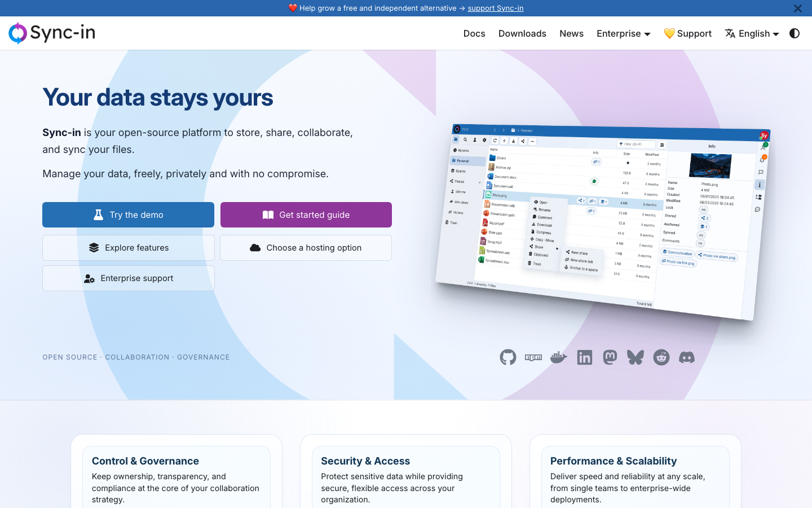Expand the Enterprise dropdown menu
812x508 pixels.
[624, 33]
